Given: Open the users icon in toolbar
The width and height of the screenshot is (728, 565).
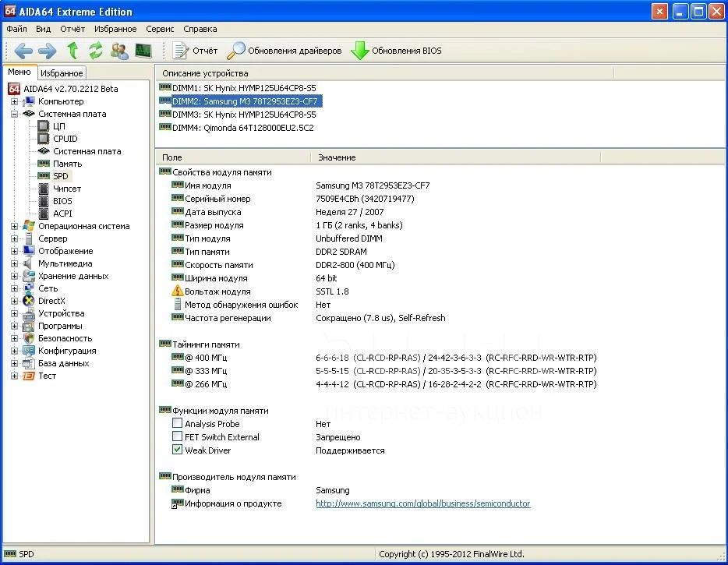Looking at the screenshot, I should 119,51.
